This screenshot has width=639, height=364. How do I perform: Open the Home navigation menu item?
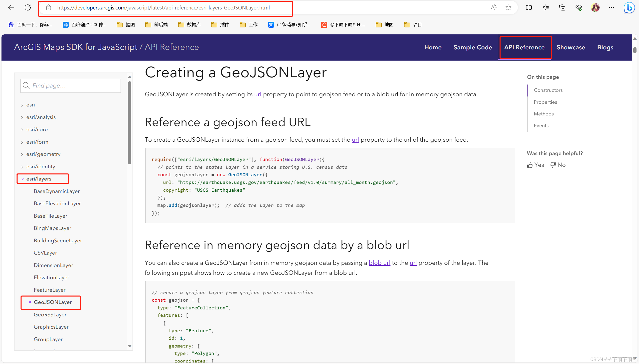(433, 47)
